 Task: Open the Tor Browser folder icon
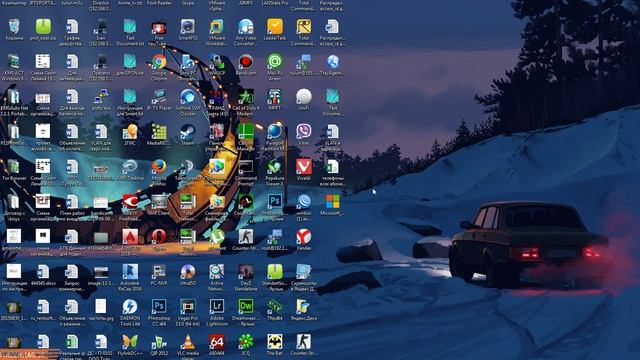pos(14,167)
